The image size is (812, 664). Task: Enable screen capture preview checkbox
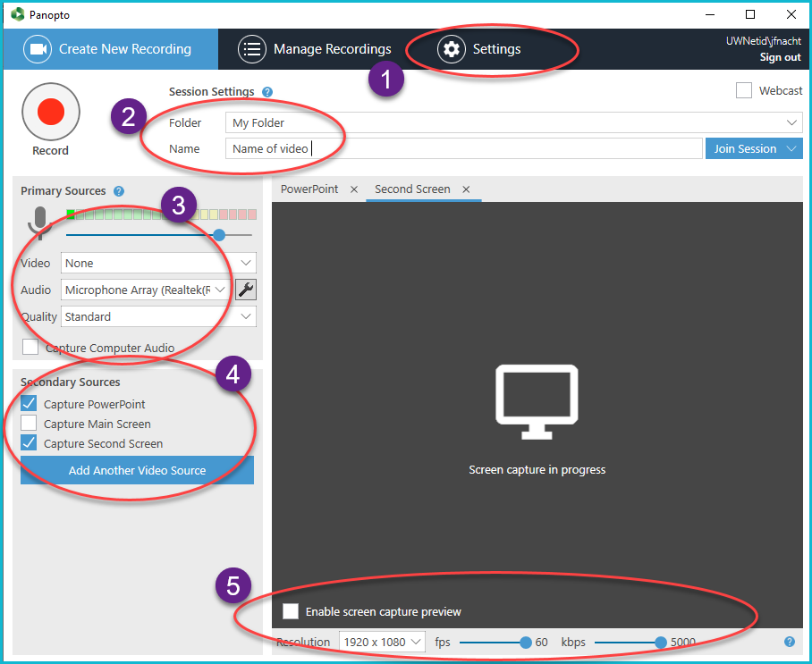[291, 611]
